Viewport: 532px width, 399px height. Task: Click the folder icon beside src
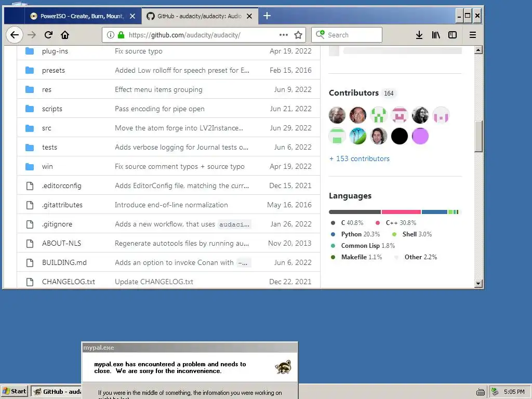[30, 128]
